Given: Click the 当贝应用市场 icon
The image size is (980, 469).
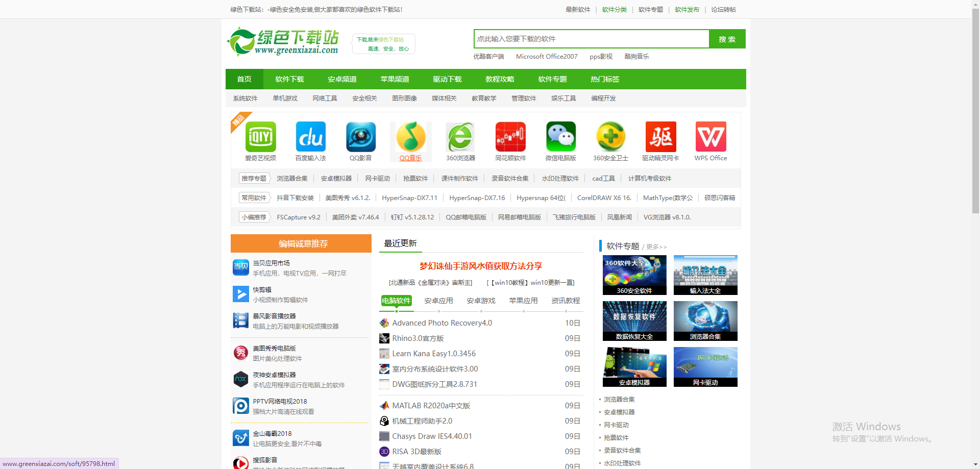Looking at the screenshot, I should point(241,267).
